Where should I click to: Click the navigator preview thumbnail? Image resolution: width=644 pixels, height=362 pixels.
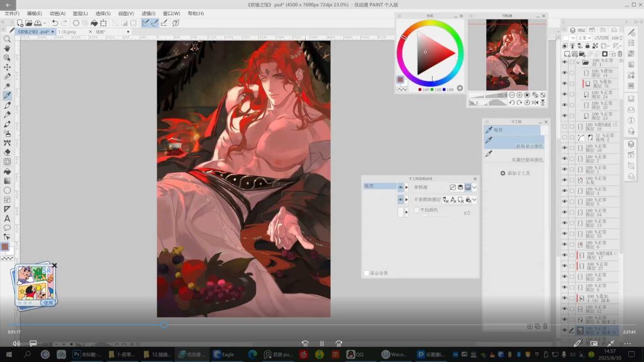(x=506, y=55)
